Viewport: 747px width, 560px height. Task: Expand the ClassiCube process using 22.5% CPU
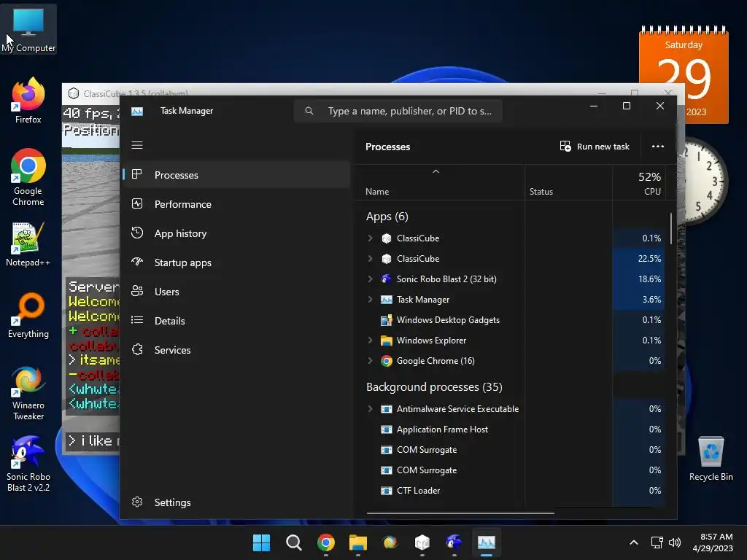[370, 259]
